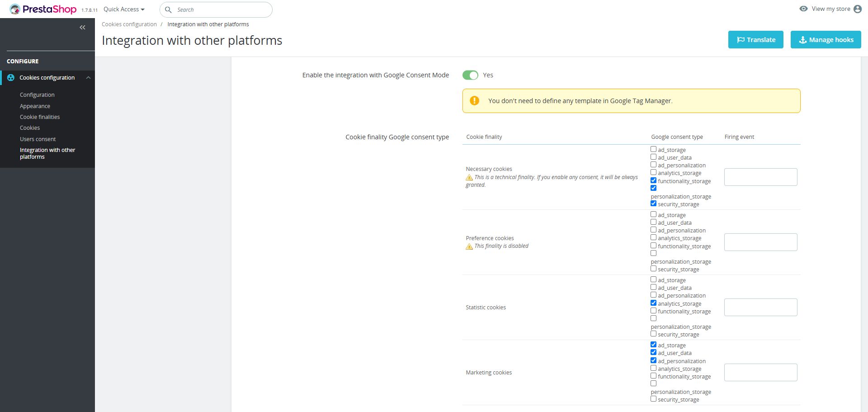868x412 pixels.
Task: Click the eye icon beside View my store
Action: point(803,9)
